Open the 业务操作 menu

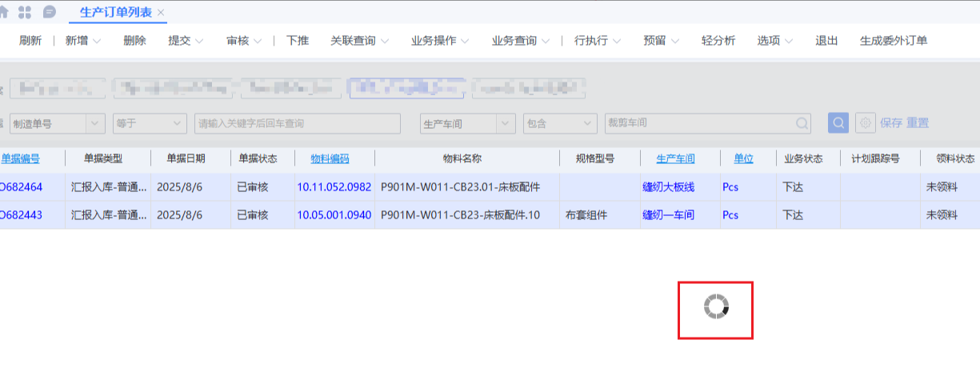(x=440, y=41)
